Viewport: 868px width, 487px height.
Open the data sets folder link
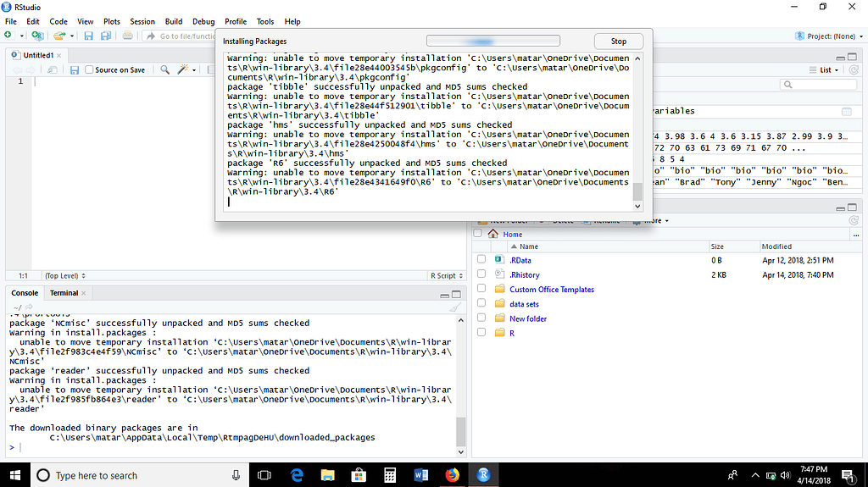[x=524, y=304]
